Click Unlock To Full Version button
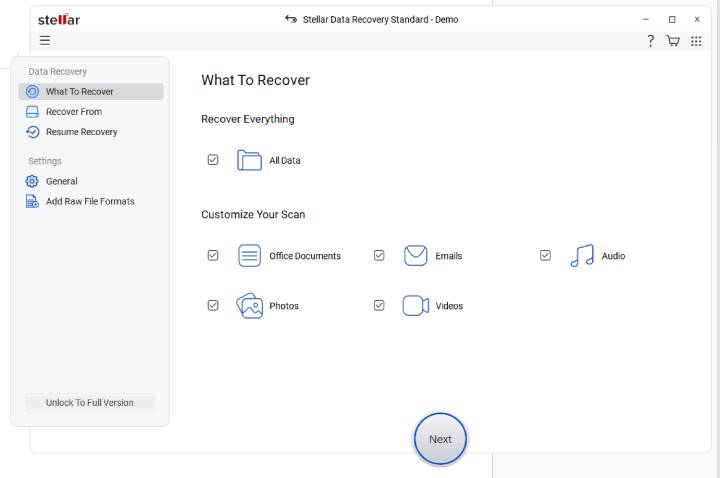This screenshot has height=478, width=720. point(90,403)
